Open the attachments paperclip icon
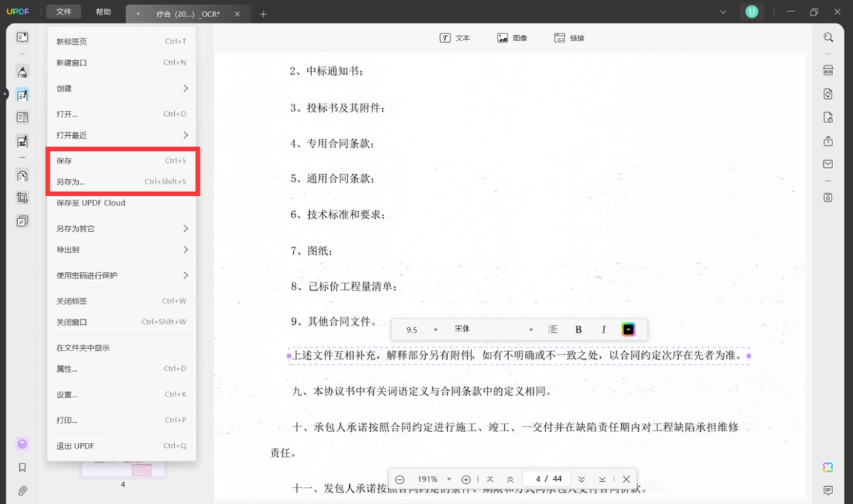 click(22, 490)
